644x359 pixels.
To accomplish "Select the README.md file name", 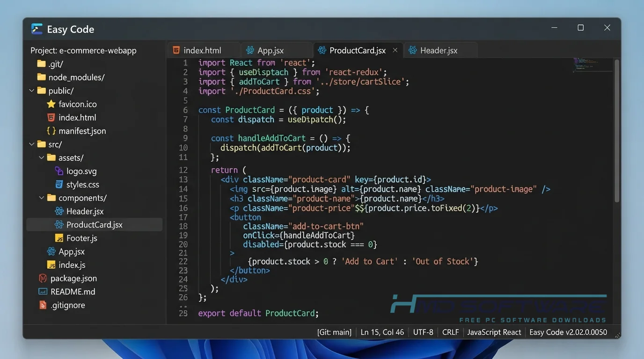I will [73, 292].
